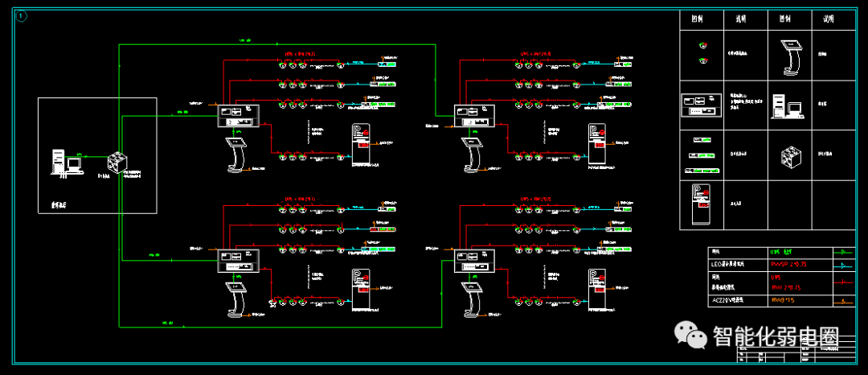This screenshot has height=375, width=868.
Task: Click the control room label inside the white box
Action: (x=58, y=205)
